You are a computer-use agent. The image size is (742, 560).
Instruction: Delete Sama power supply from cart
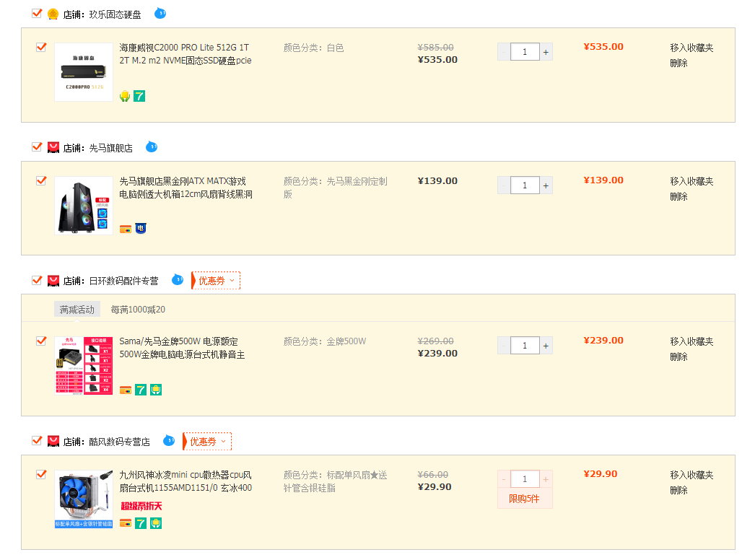pyautogui.click(x=678, y=356)
